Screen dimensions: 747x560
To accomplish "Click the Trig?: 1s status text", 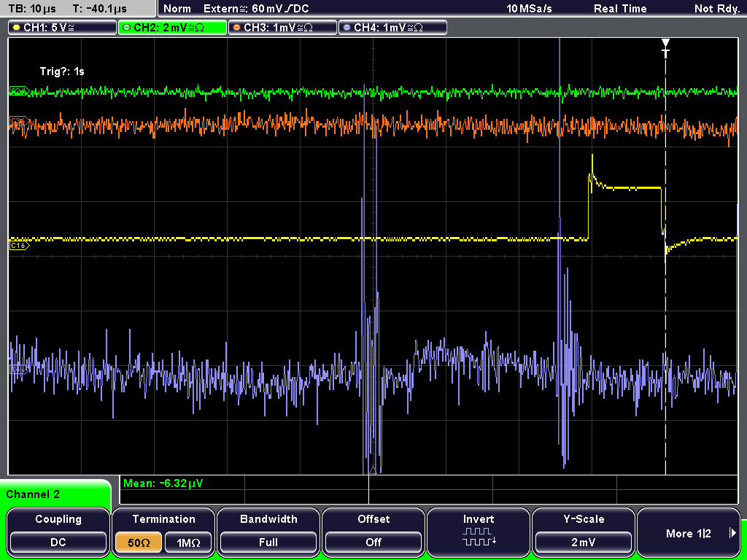I will (x=62, y=71).
